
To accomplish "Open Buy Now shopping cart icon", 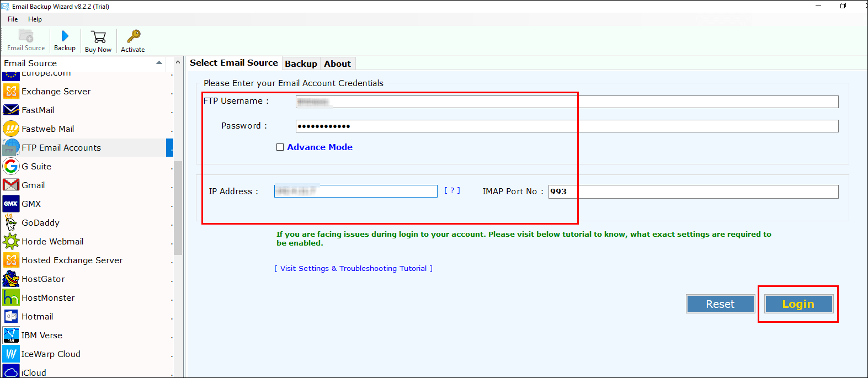I will tap(99, 37).
